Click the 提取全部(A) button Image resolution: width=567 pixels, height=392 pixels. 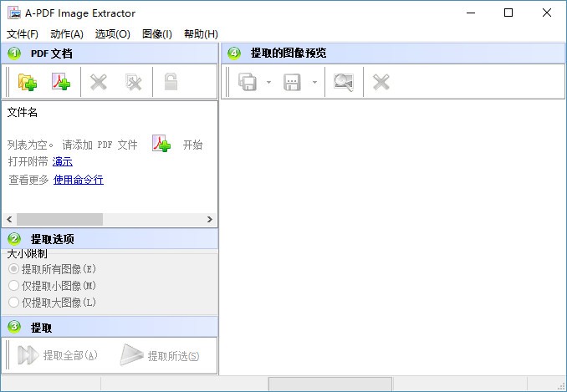(58, 355)
